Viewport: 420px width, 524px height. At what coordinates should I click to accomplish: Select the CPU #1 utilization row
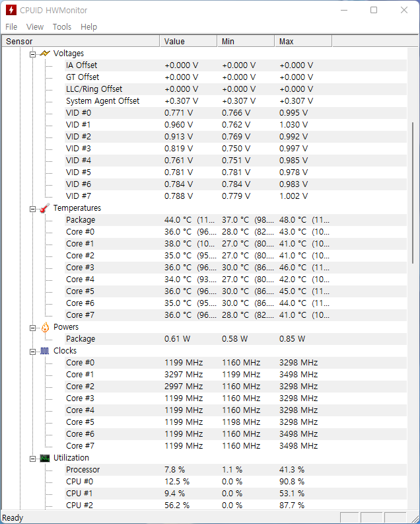coord(236,494)
